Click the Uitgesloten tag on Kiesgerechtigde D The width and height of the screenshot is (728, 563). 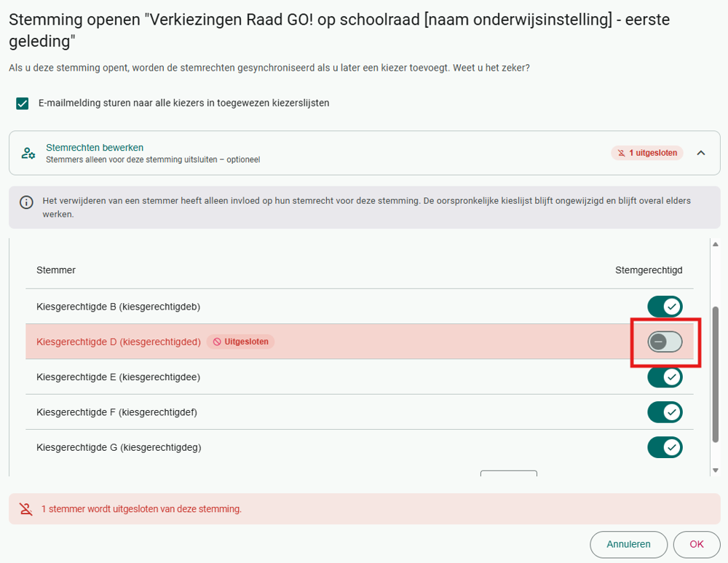[x=240, y=342]
